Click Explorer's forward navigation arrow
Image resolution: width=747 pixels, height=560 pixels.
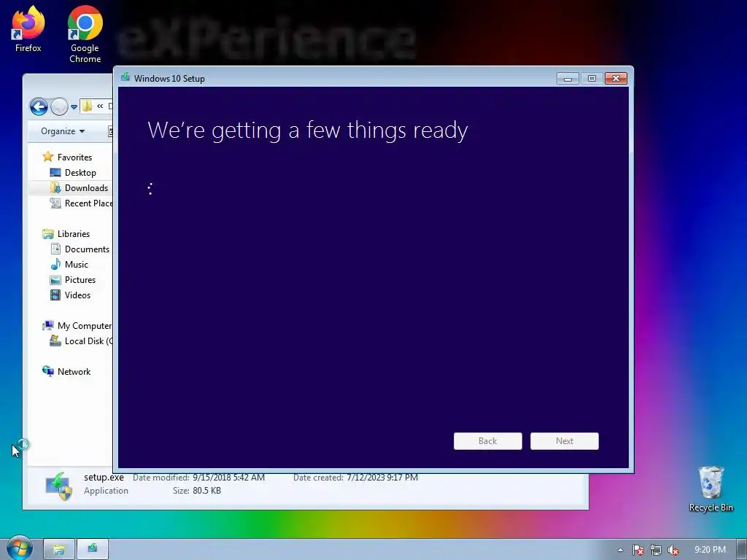(59, 106)
